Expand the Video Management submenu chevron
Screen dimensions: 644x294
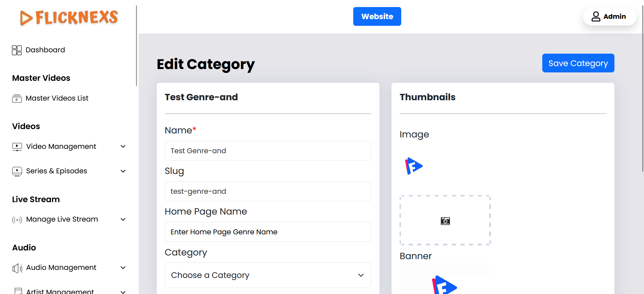pos(123,146)
